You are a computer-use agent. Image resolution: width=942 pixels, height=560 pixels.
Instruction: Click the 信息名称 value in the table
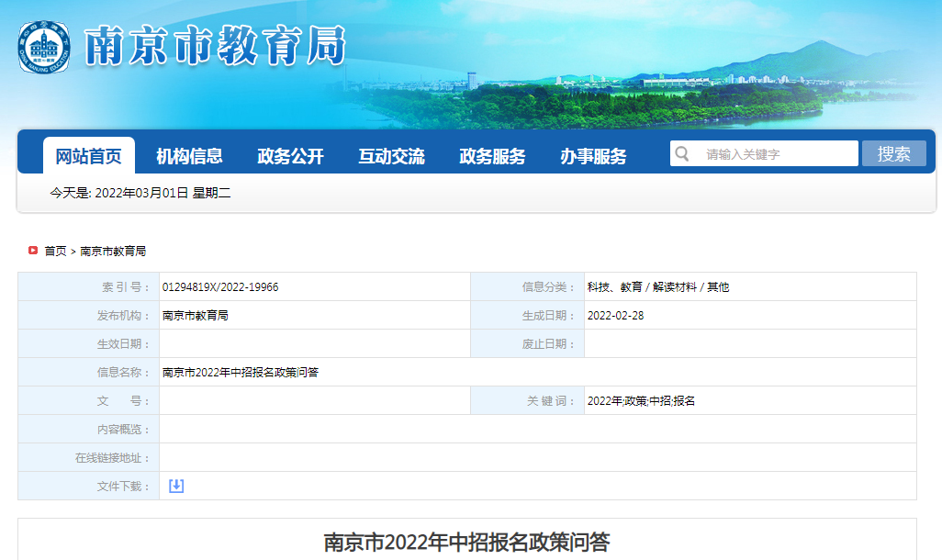click(241, 373)
